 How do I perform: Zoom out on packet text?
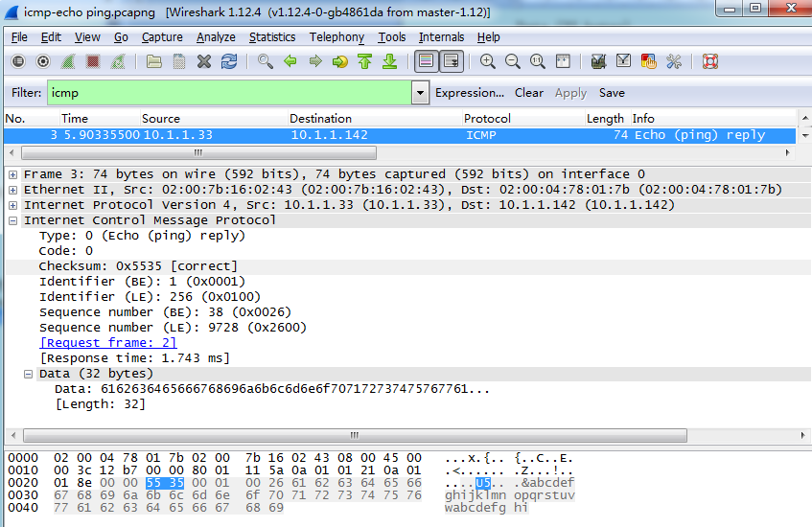point(512,61)
